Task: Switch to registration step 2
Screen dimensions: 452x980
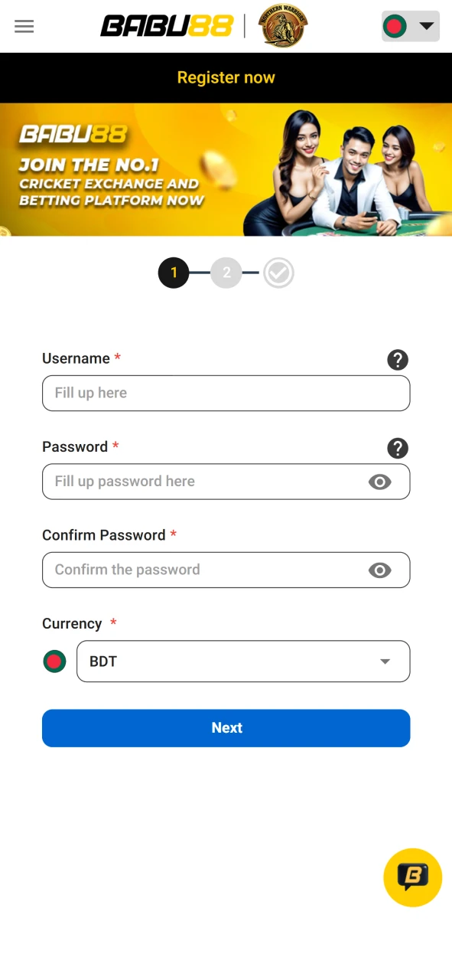Action: coord(226,273)
